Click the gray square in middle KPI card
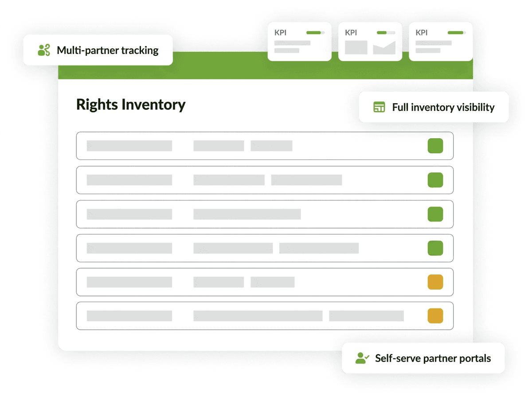The width and height of the screenshot is (532, 397). coord(356,47)
